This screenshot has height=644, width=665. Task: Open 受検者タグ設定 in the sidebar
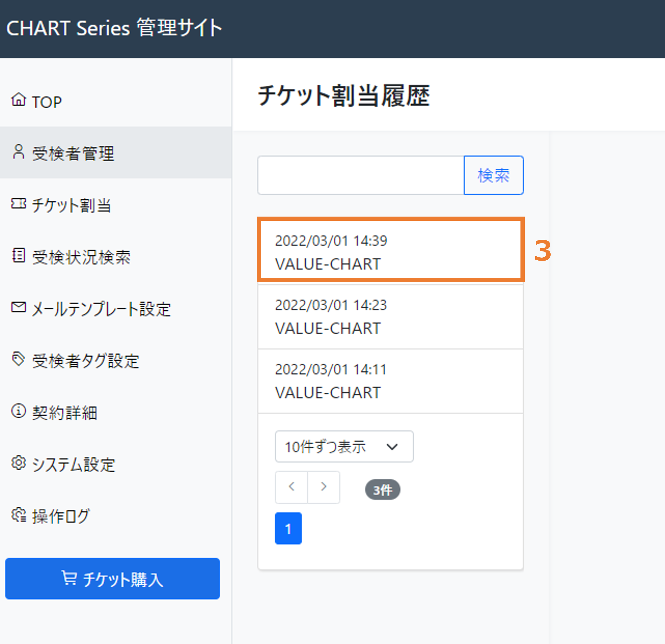tap(116, 360)
